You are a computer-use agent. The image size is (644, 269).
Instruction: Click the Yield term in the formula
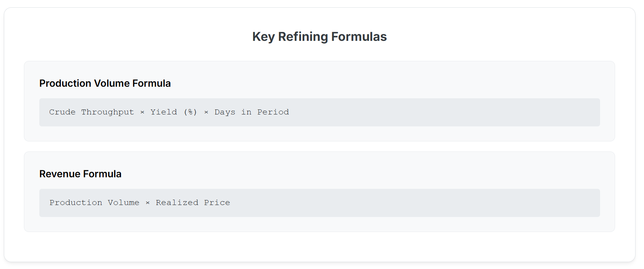(x=164, y=112)
